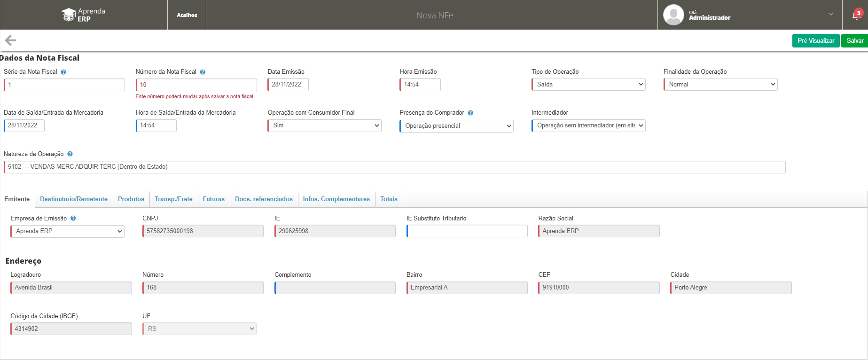Click help icon beside Presença do Comprador

click(x=470, y=113)
